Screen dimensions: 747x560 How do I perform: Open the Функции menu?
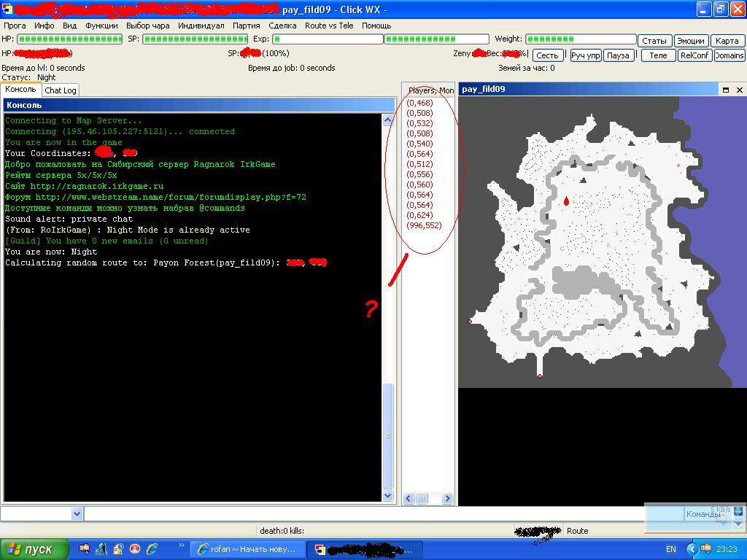(x=101, y=26)
